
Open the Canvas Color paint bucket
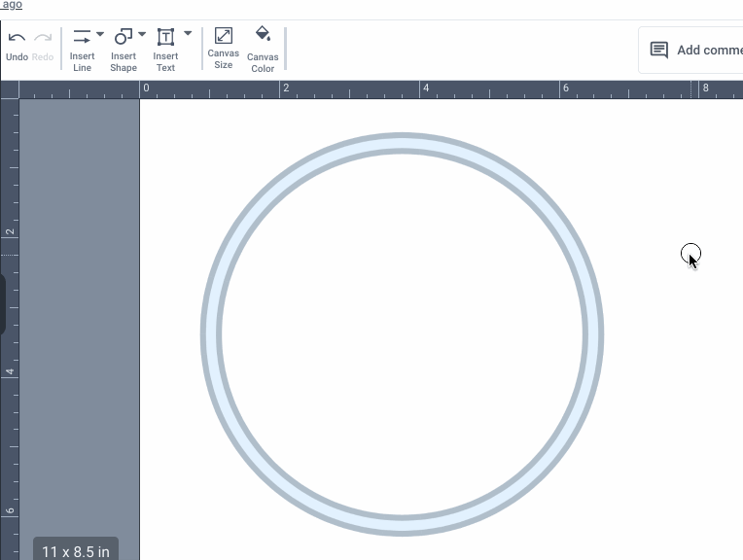[263, 35]
